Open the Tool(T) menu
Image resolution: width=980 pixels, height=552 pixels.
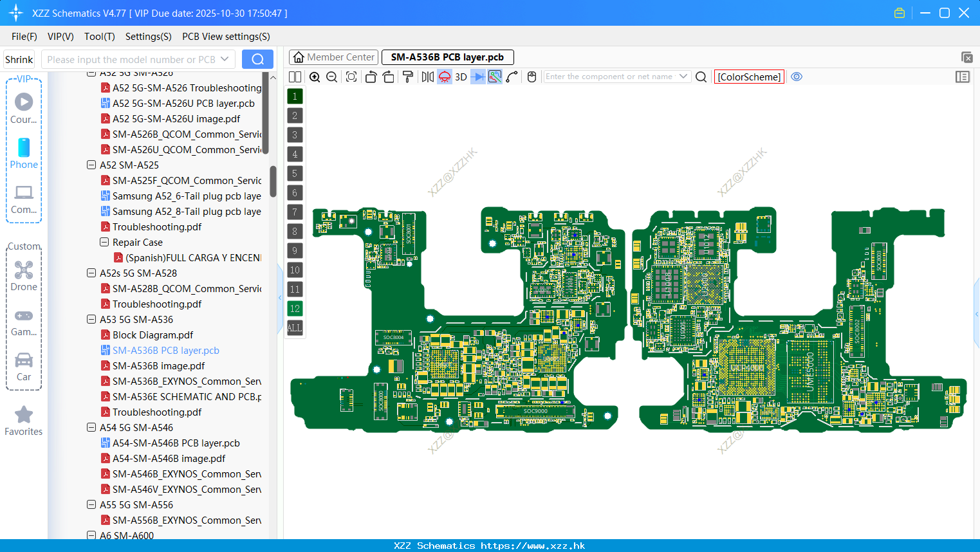coord(100,37)
